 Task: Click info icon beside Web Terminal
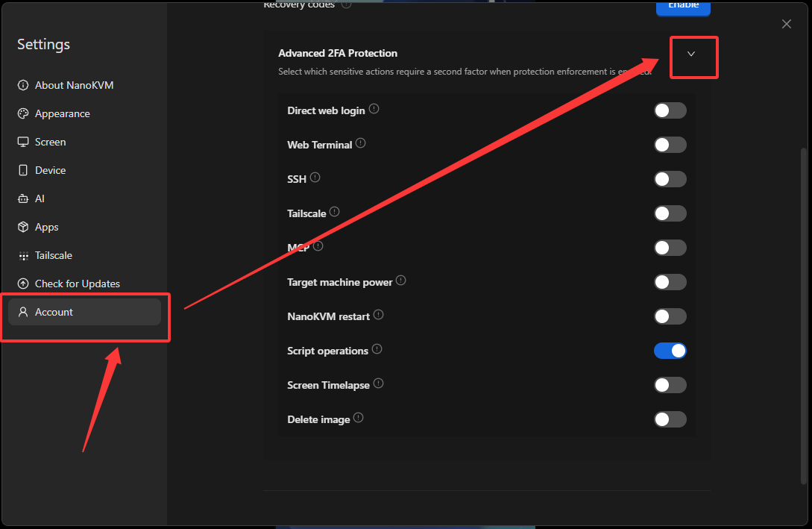pos(361,143)
